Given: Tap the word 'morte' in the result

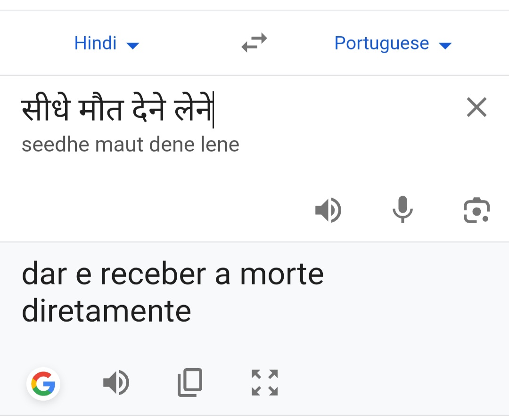Looking at the screenshot, I should point(282,275).
